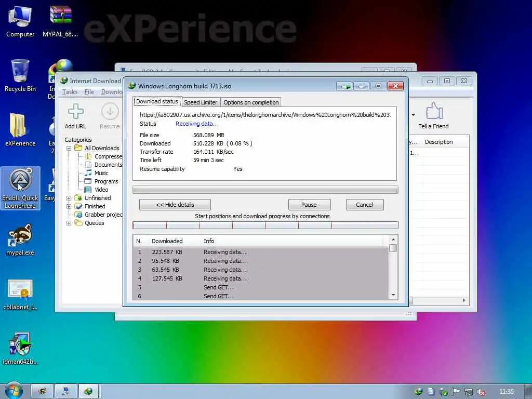The height and width of the screenshot is (399, 532).
Task: Click connection row 3 with 63.545 KB
Action: (x=261, y=270)
